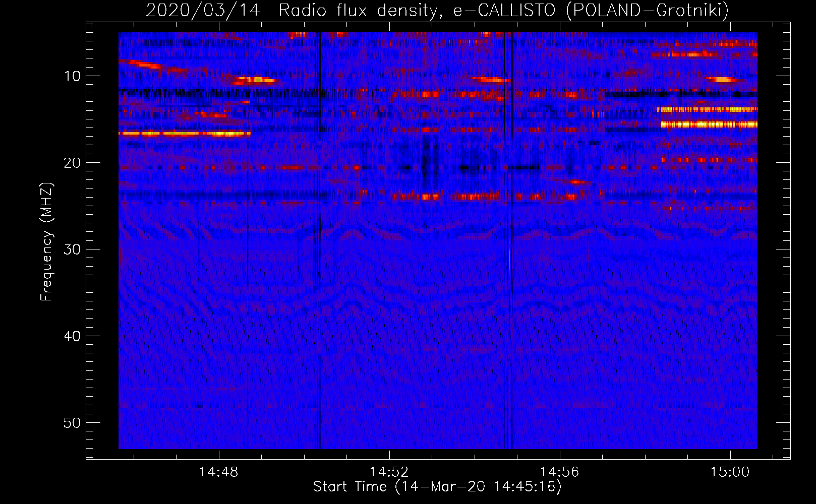This screenshot has height=504, width=816.
Task: Select the 20 MHz tick label
Action: point(72,163)
